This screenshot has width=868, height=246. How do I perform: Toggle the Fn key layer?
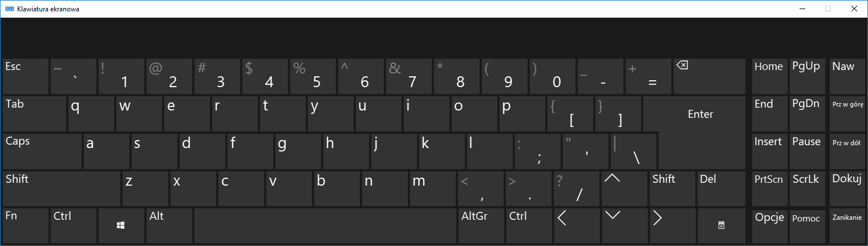coord(26,225)
